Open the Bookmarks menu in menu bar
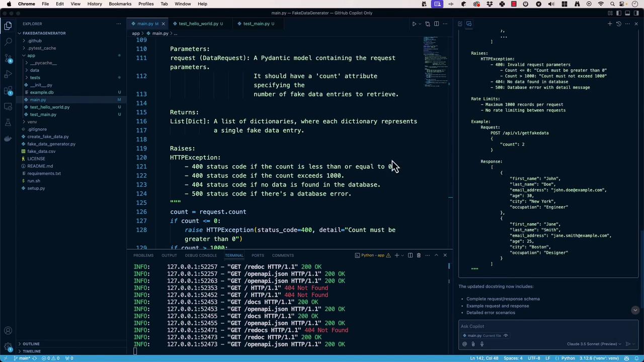644x362 pixels. 120,4
